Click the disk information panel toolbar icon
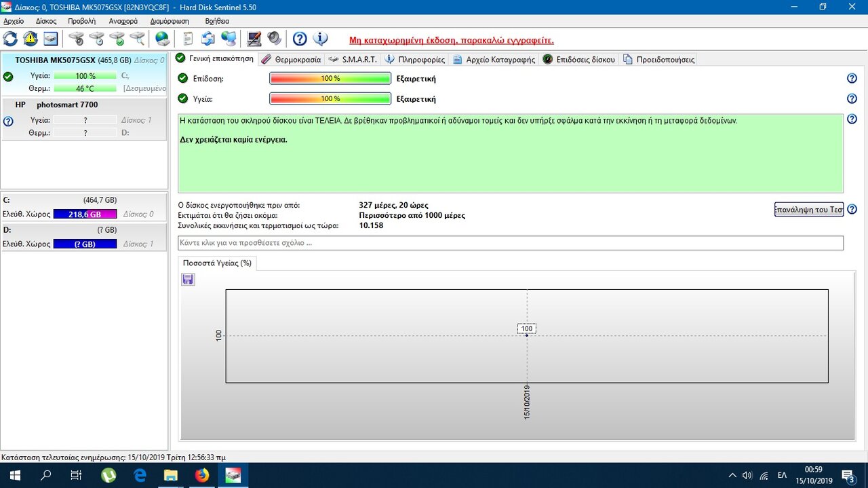Image resolution: width=868 pixels, height=488 pixels. (51, 39)
